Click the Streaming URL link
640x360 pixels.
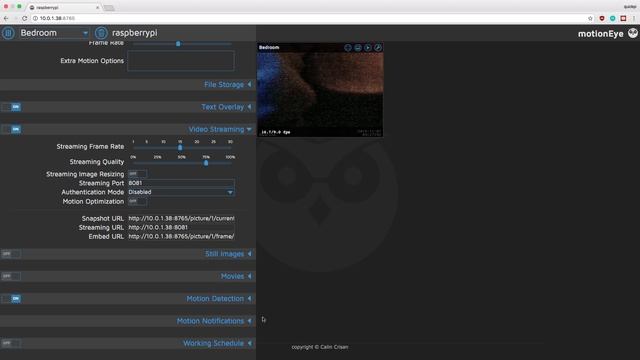(181, 227)
